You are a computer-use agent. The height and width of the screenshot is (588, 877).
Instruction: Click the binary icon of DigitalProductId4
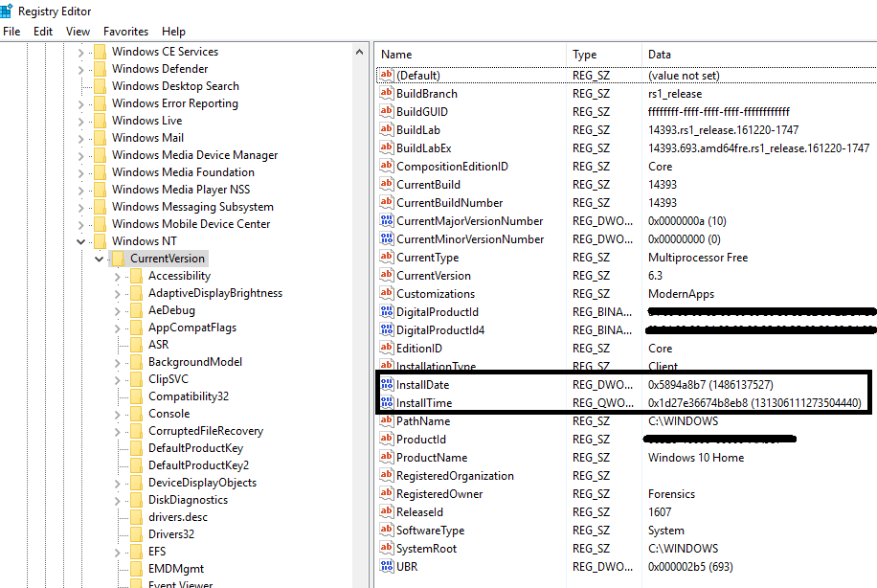pos(387,329)
